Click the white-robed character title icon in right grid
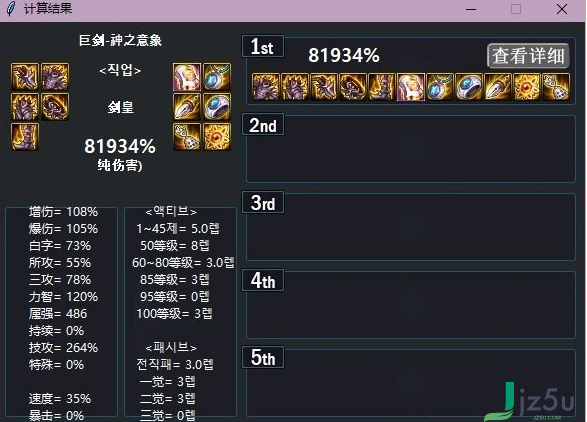Screen dimensions: 587x422 coord(187,76)
